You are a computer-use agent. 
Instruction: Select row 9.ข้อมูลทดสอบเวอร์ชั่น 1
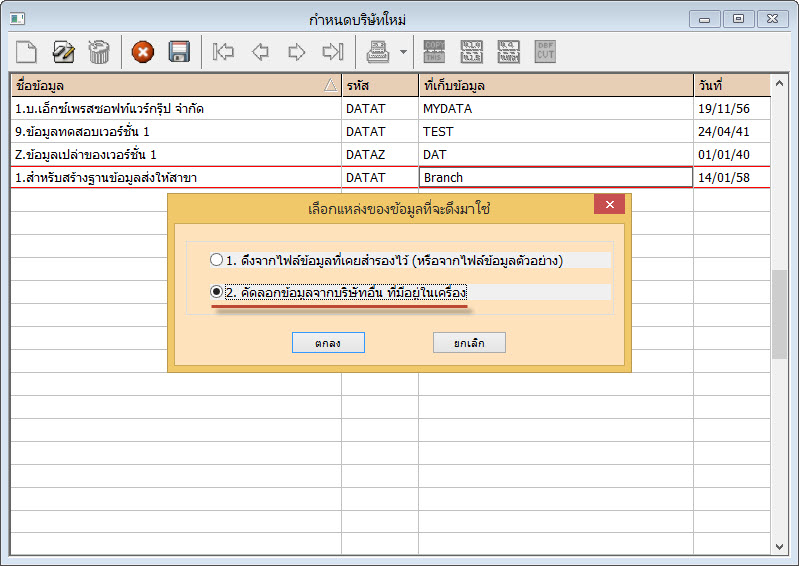point(390,131)
